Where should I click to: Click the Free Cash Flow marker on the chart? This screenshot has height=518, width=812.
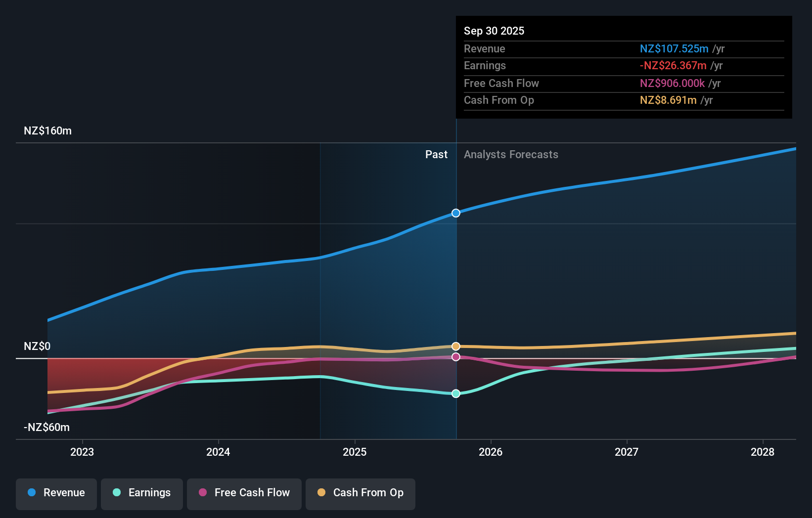click(455, 357)
